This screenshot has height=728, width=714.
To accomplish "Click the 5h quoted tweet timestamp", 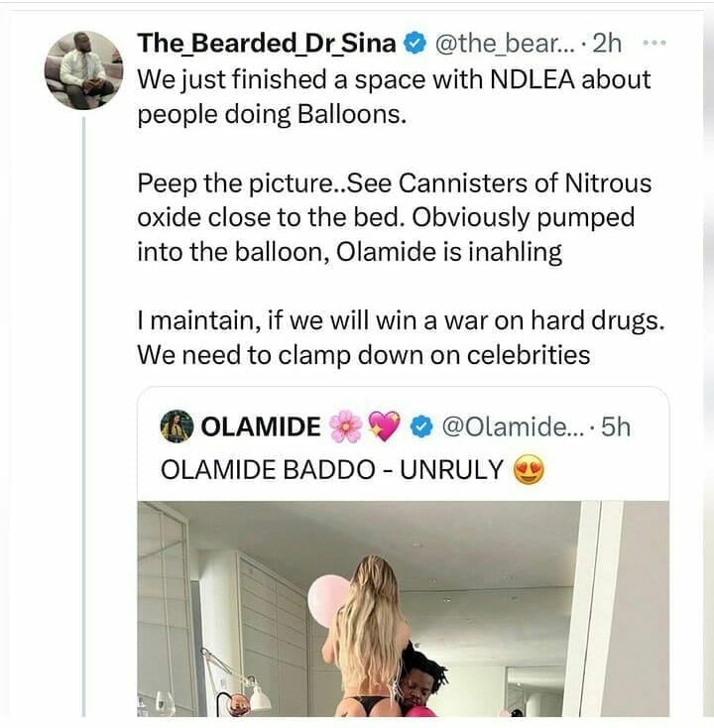I will coord(616,427).
